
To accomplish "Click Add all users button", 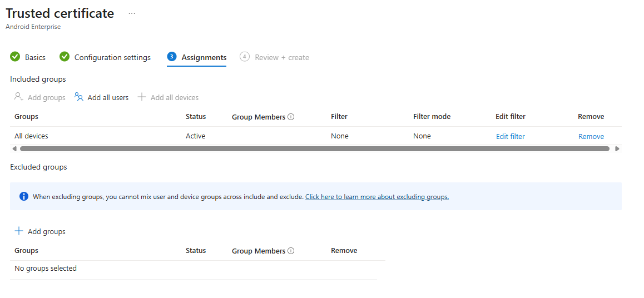I will (x=108, y=98).
